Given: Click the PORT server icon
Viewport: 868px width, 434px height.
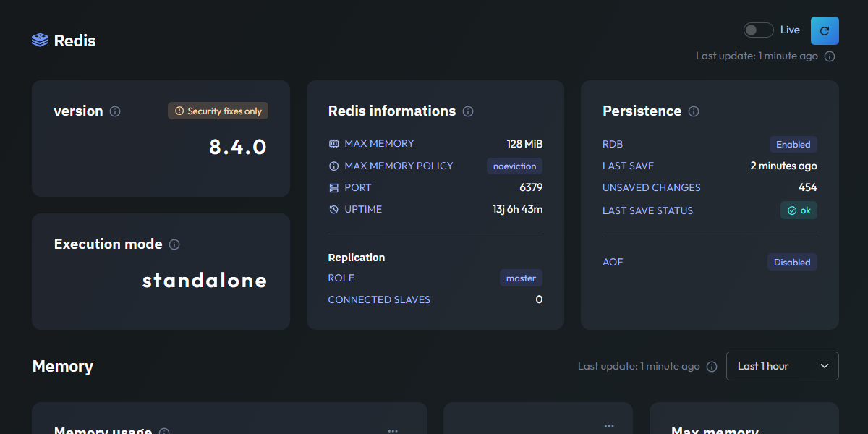Looking at the screenshot, I should coord(333,187).
